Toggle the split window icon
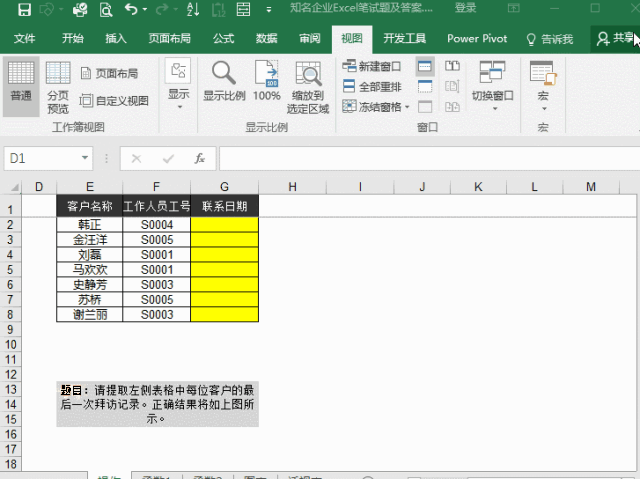This screenshot has width=640, height=479. pyautogui.click(x=425, y=66)
